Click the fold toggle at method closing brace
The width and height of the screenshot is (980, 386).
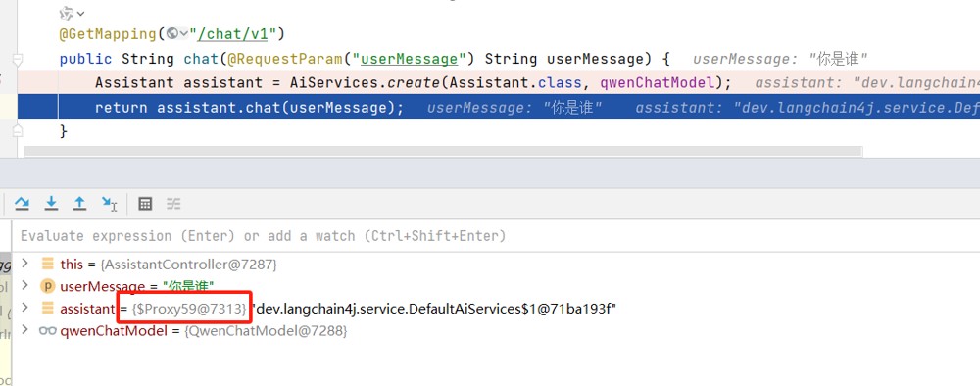(x=18, y=131)
